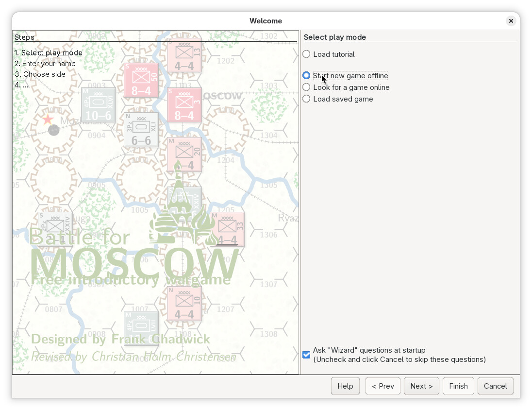Select Look for a game online
This screenshot has width=532, height=410.
(x=306, y=87)
